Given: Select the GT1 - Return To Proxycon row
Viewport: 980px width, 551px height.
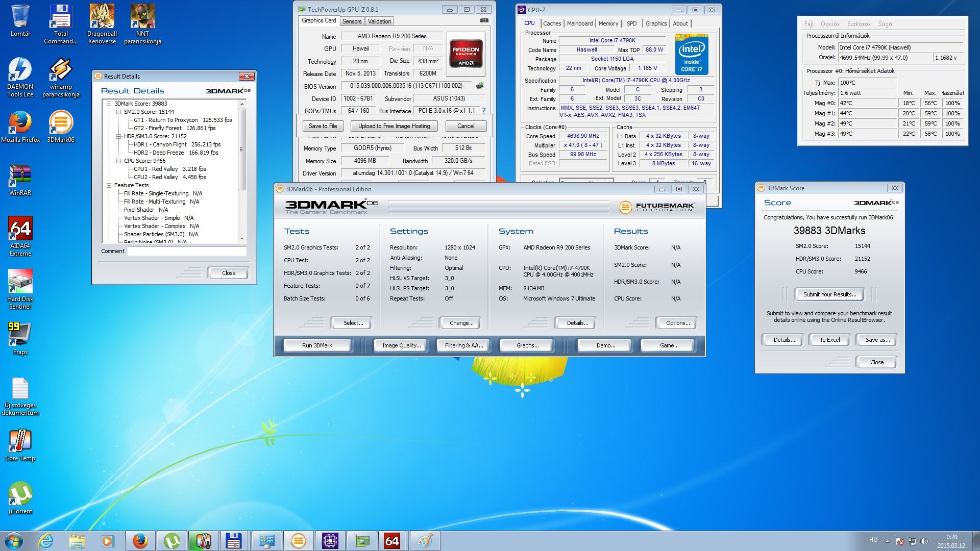Looking at the screenshot, I should click(183, 120).
